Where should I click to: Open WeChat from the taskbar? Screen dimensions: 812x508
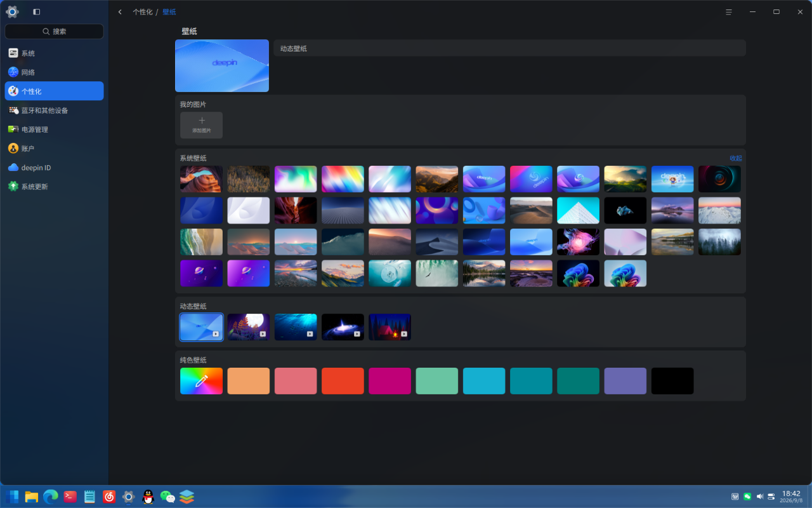pos(167,497)
